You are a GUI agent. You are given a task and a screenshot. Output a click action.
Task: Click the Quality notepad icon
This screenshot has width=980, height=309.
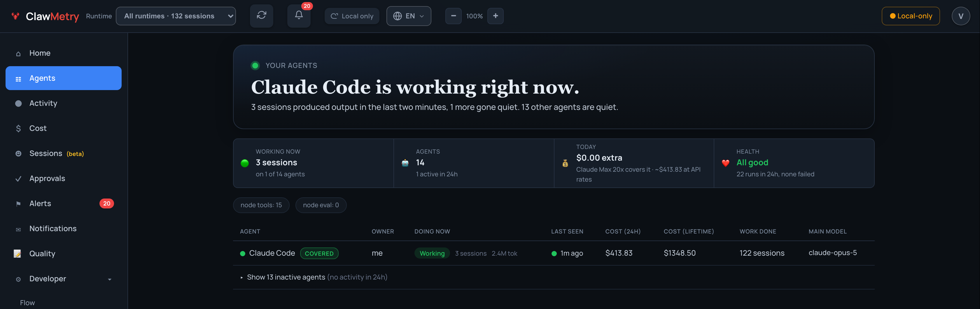(17, 254)
